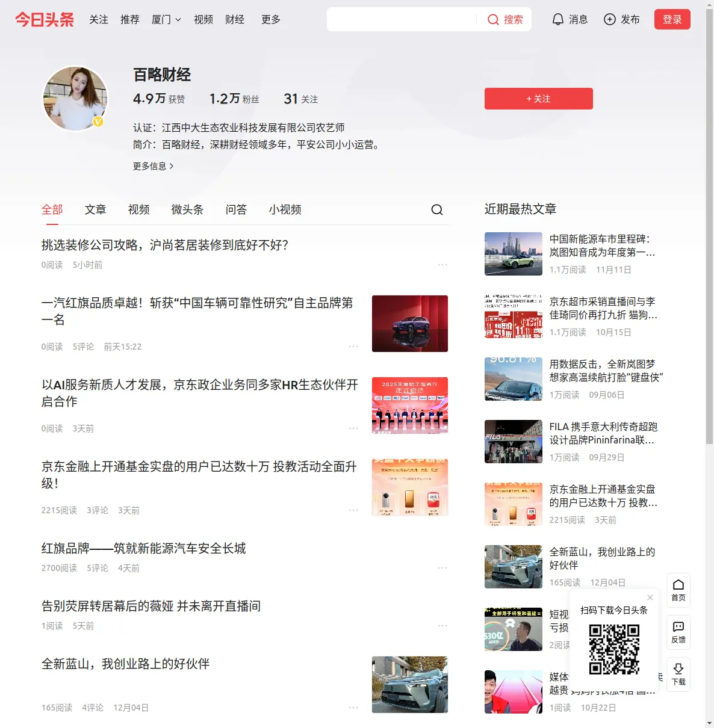The height and width of the screenshot is (728, 714).
Task: Open more options for 以AI服务新质人才发展 post
Action: click(x=353, y=428)
